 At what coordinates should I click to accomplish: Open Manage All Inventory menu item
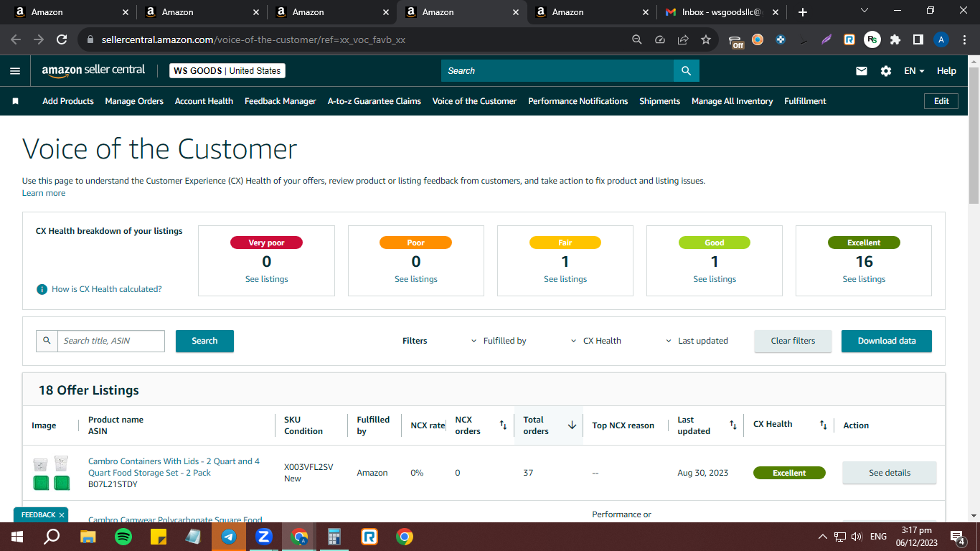[x=732, y=101]
